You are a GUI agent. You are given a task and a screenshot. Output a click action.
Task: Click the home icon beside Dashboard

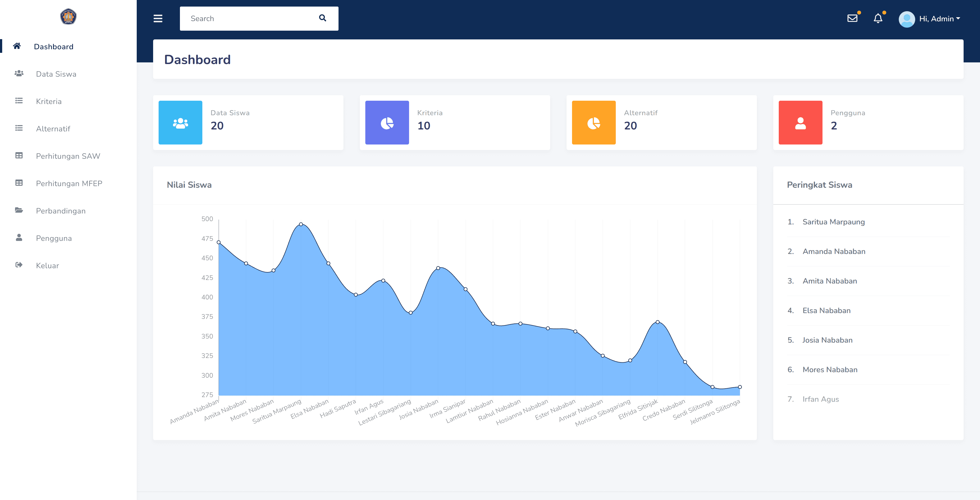17,46
